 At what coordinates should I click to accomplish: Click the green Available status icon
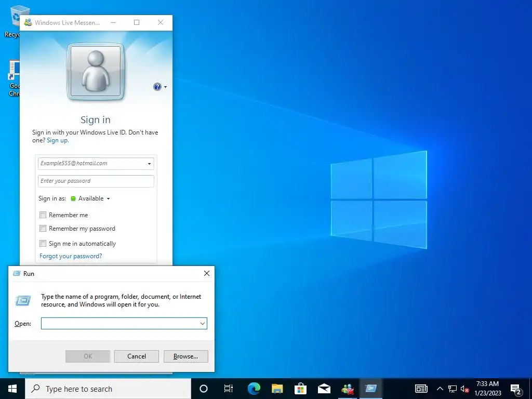[73, 199]
